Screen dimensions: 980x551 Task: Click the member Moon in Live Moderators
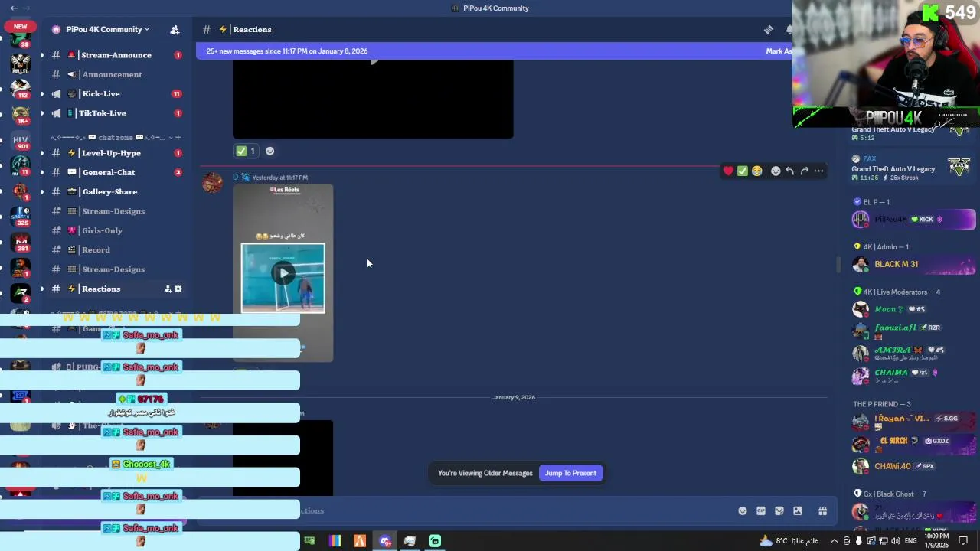click(913, 309)
